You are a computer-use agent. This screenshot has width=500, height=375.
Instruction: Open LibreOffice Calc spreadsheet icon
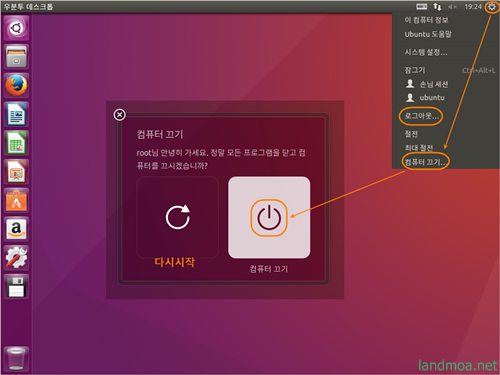pos(16,143)
